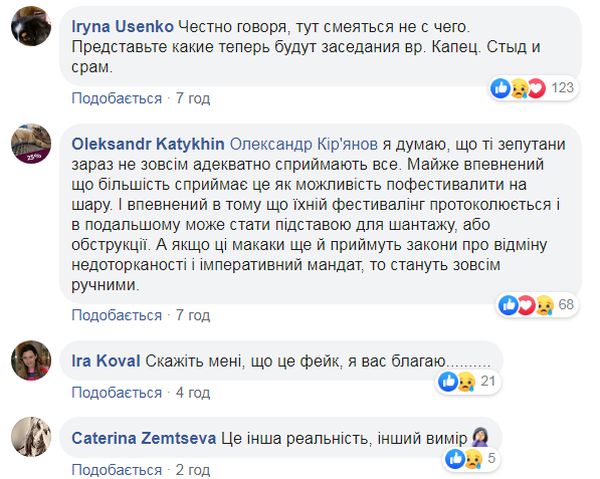The image size is (600, 479).
Task: Like Iryna Usenko's comment
Action: point(116,99)
